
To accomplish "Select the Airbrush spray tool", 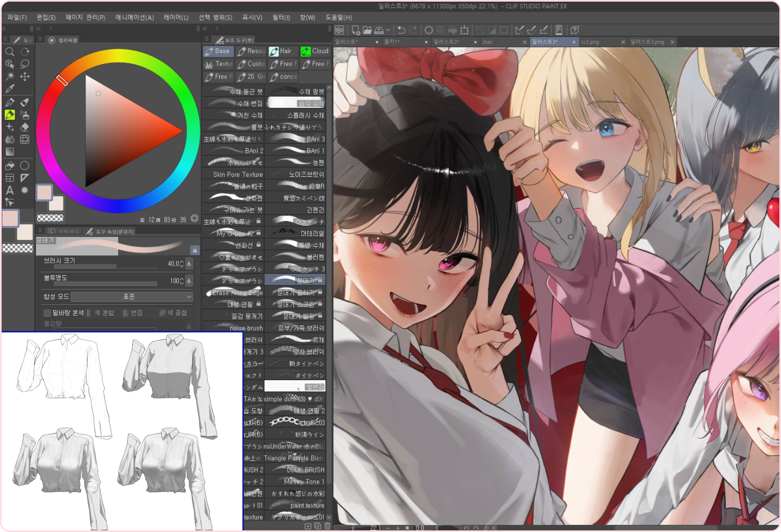I will (x=25, y=114).
